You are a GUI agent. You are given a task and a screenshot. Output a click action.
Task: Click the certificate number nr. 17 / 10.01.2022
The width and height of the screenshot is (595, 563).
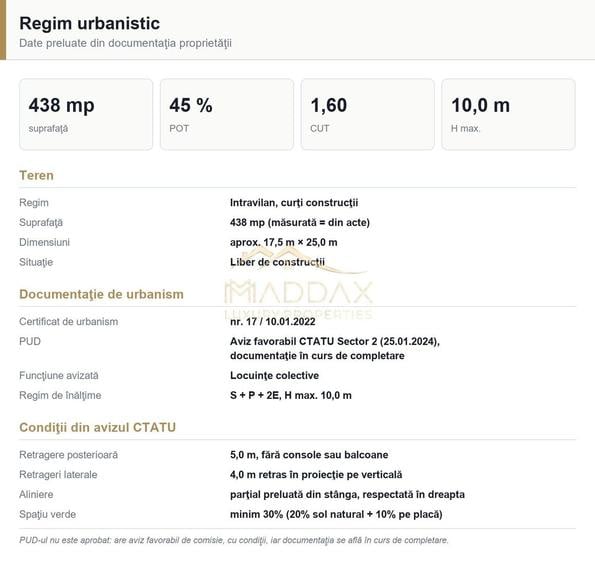(x=272, y=322)
